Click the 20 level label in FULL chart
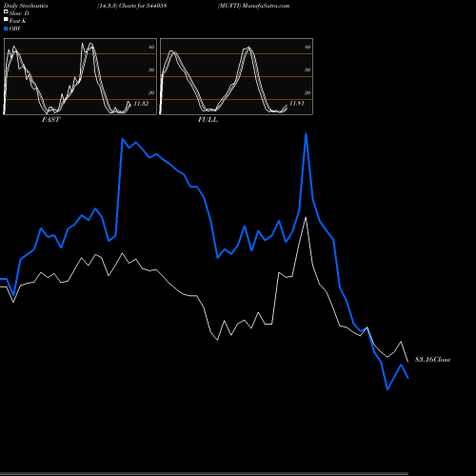 [307, 92]
